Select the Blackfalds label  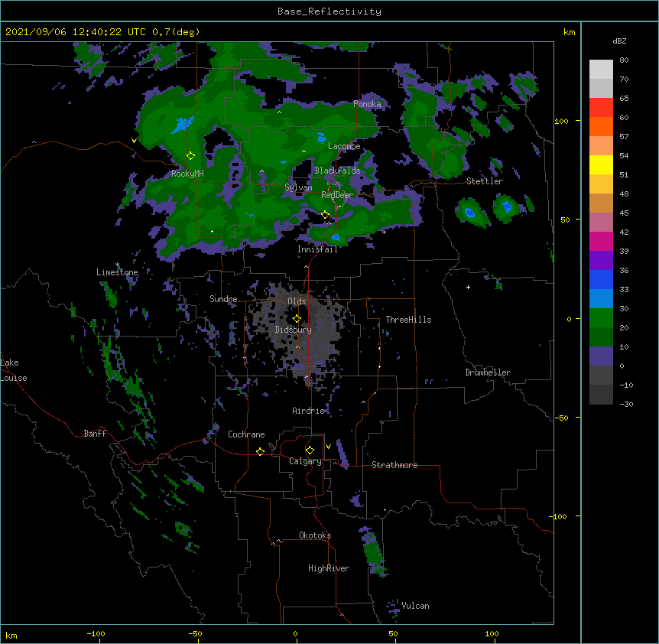click(337, 171)
